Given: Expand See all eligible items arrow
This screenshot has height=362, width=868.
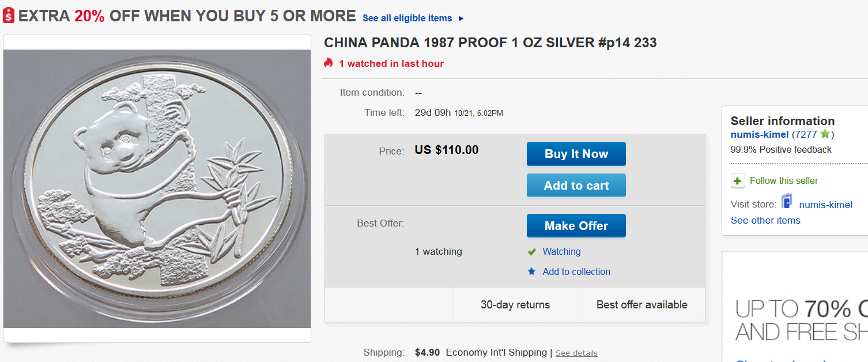Looking at the screenshot, I should pos(461,18).
